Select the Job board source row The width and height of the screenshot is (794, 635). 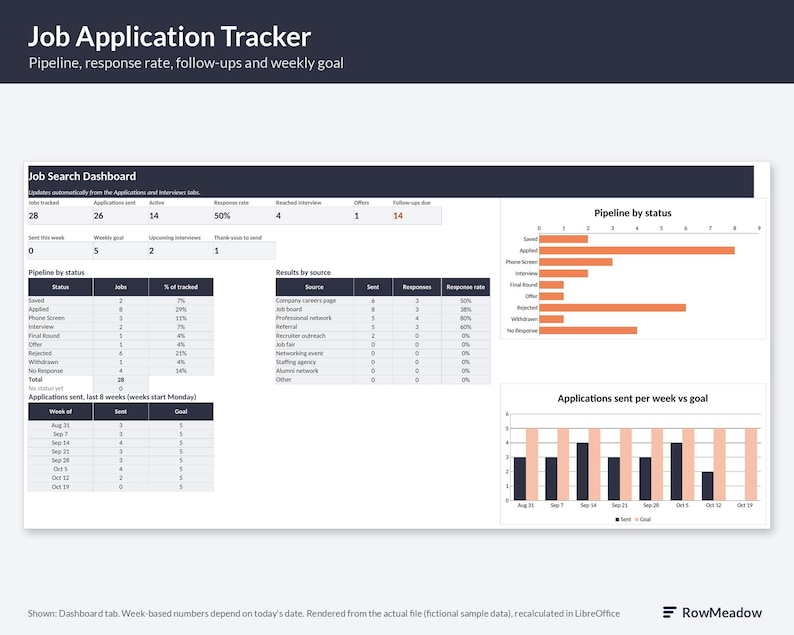(x=383, y=309)
